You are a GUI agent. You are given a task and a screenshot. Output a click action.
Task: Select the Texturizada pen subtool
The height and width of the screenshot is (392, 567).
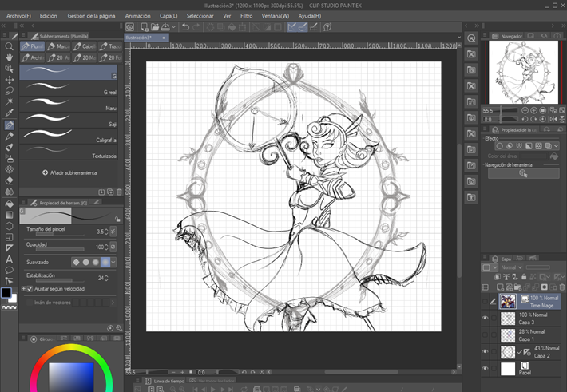(x=69, y=152)
